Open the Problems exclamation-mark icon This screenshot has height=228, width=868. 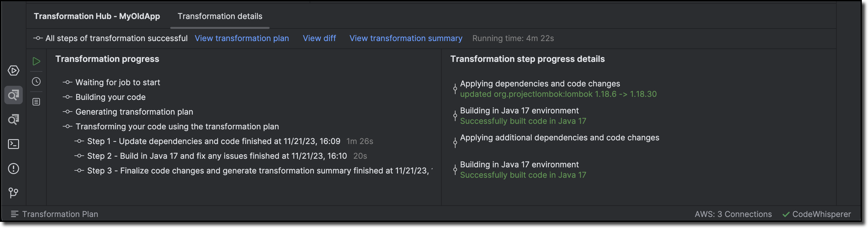pyautogui.click(x=14, y=169)
